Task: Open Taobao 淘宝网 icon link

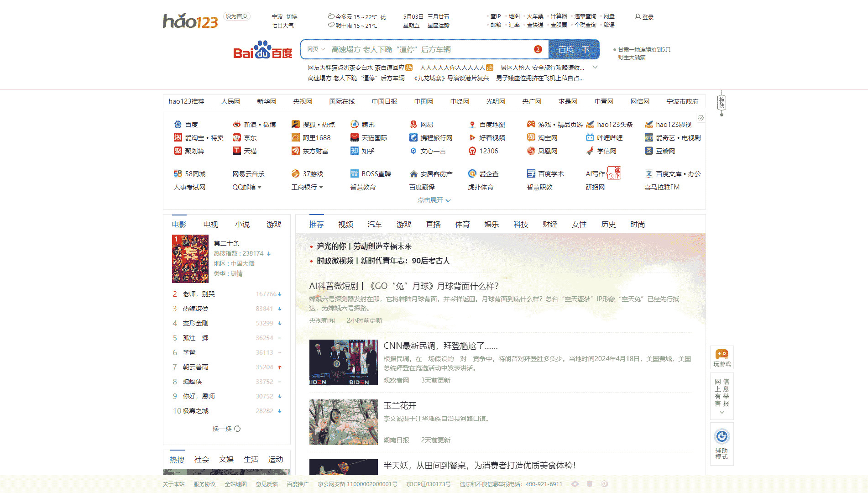Action: pos(531,137)
